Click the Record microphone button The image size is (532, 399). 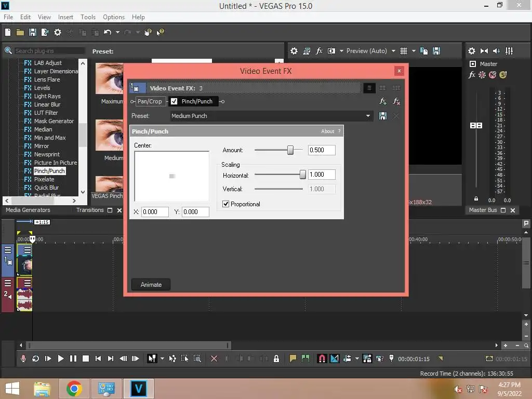[x=23, y=358]
